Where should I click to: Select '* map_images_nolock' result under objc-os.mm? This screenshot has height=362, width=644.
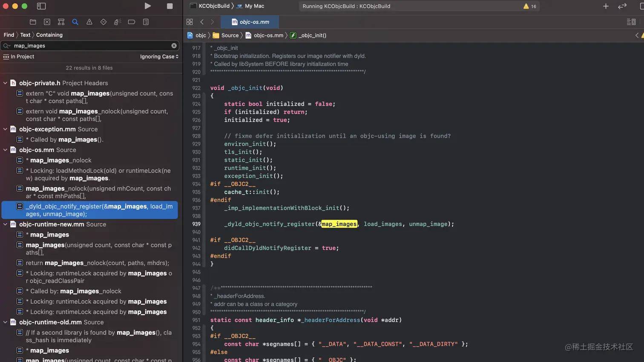click(x=90, y=160)
